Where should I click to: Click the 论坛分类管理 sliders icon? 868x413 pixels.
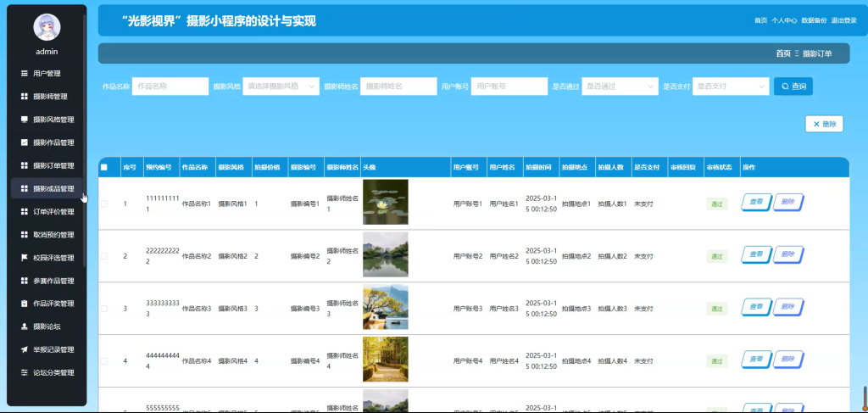point(25,372)
